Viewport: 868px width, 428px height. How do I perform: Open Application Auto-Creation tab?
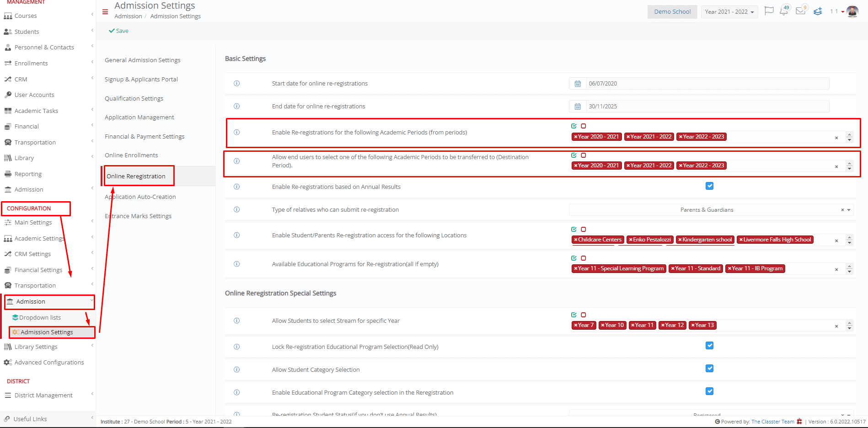[x=140, y=197]
